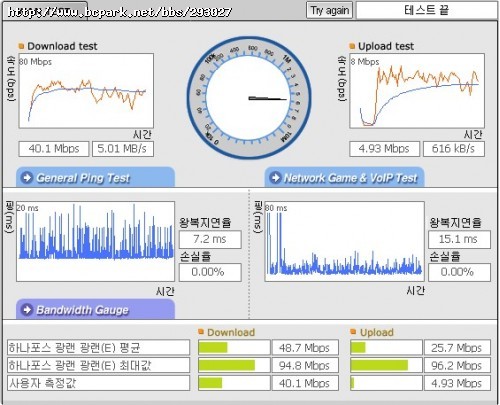Select the 15.1 ms round-trip delay value
500x405 pixels.
(x=459, y=239)
